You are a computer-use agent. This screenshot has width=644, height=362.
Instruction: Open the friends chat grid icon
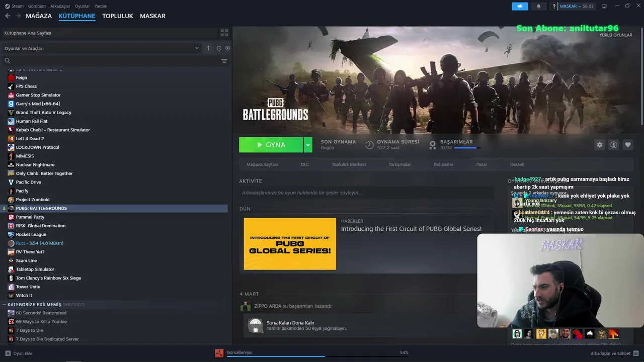636,353
